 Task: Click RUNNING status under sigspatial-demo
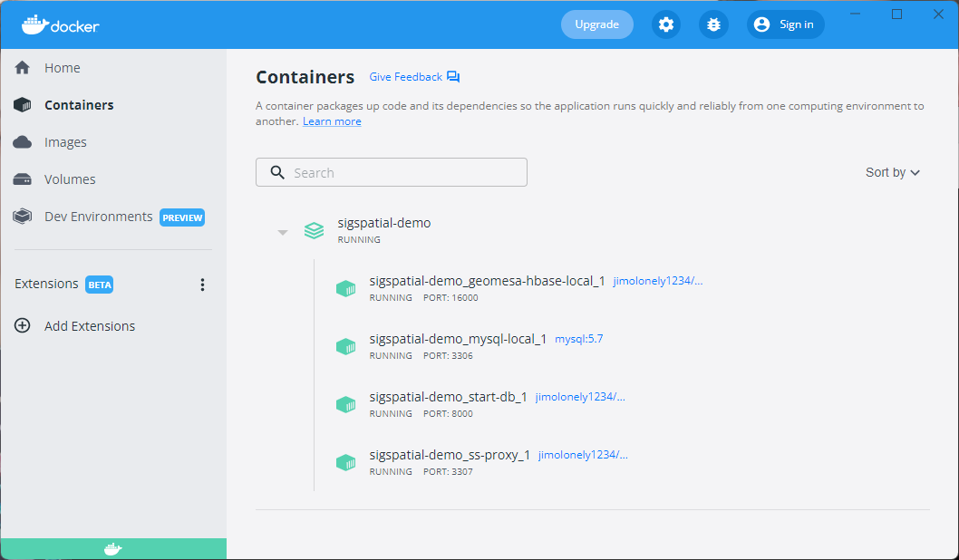point(359,239)
